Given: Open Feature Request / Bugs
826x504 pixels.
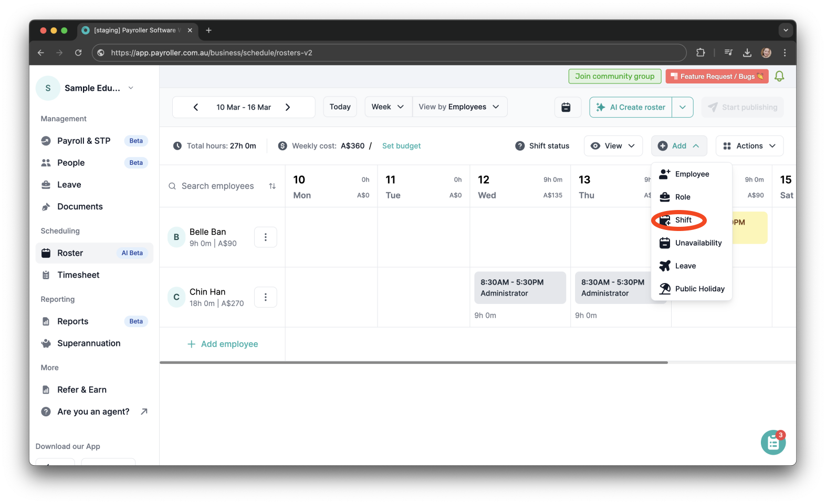Looking at the screenshot, I should click(x=717, y=76).
